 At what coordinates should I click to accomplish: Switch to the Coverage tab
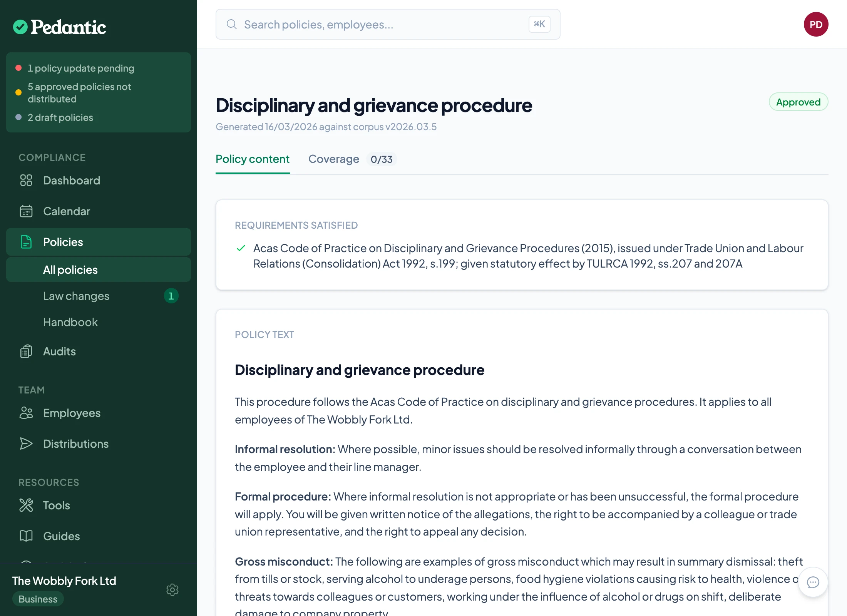coord(333,159)
